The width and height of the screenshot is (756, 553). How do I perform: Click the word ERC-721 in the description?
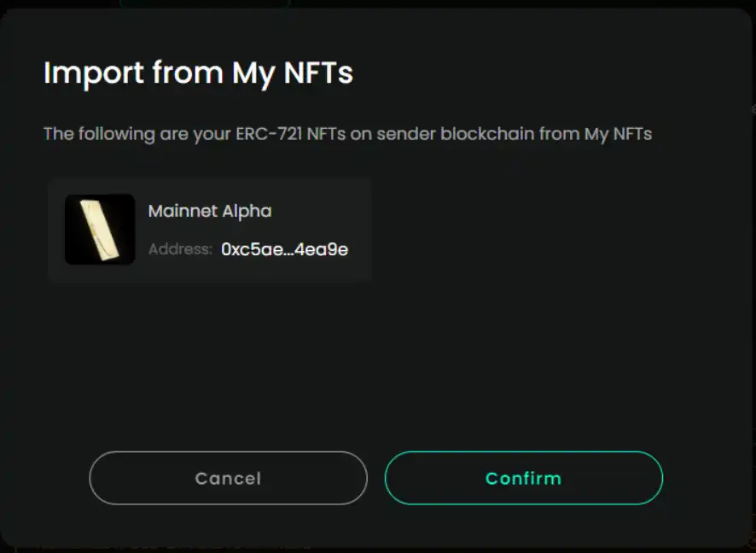pos(269,133)
